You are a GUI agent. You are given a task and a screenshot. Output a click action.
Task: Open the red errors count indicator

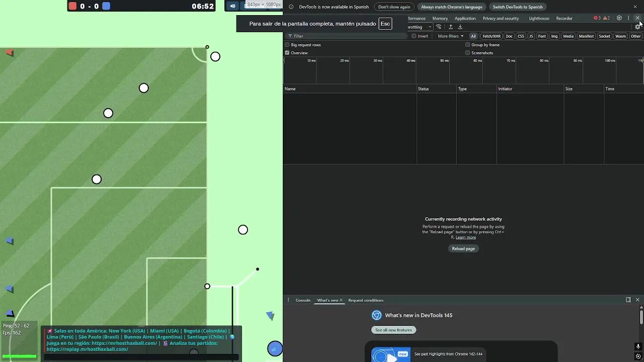pos(597,18)
